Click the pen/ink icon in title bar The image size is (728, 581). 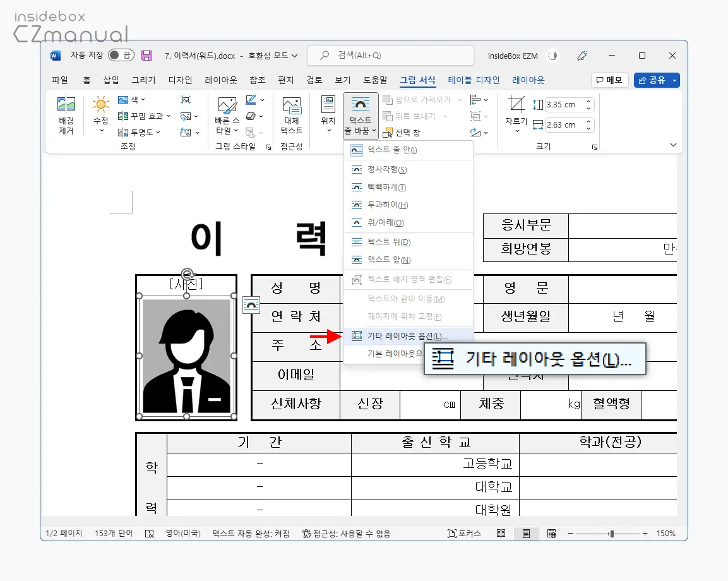pos(582,56)
